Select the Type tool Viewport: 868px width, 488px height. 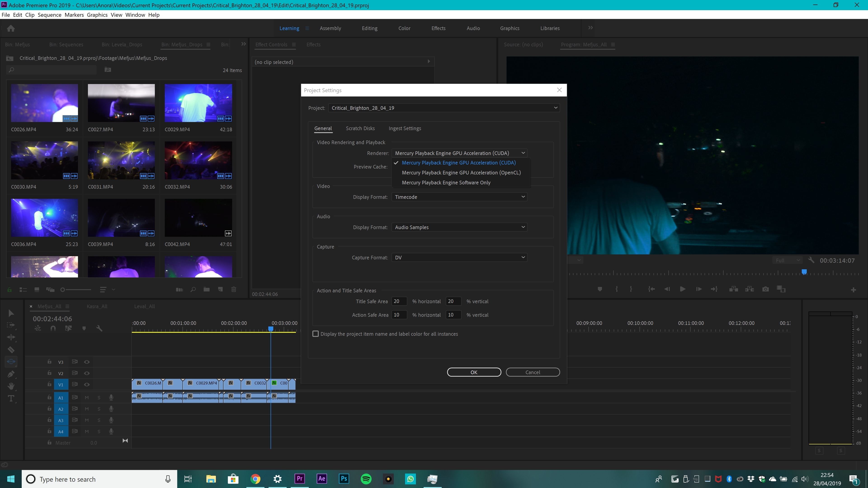point(11,398)
